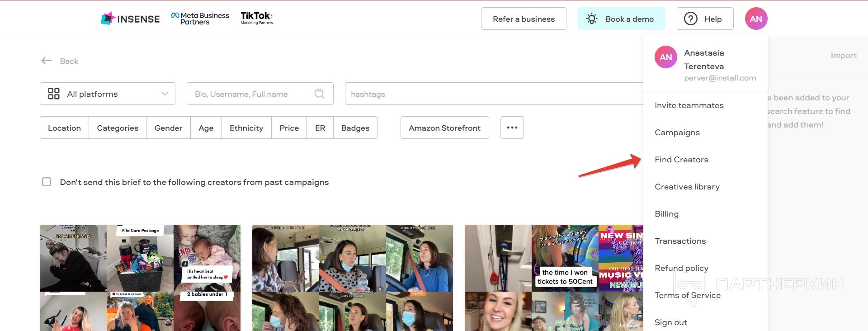Screen dimensions: 868x331
Task: Click the Book a demo button
Action: [621, 19]
